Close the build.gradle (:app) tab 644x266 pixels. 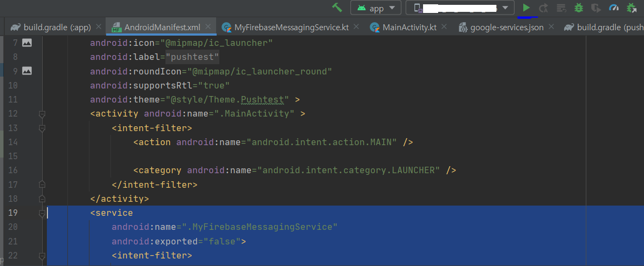coord(98,27)
